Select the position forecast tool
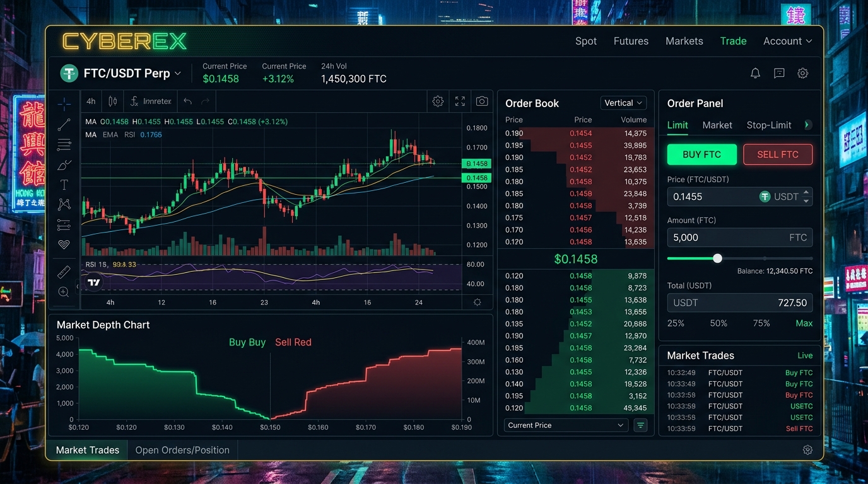Screen dimensions: 868x484 tap(64, 224)
